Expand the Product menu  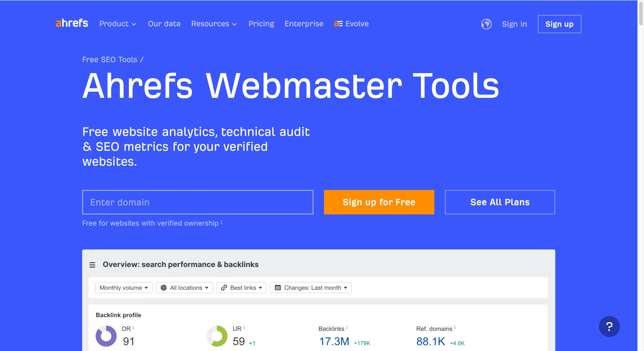(118, 24)
